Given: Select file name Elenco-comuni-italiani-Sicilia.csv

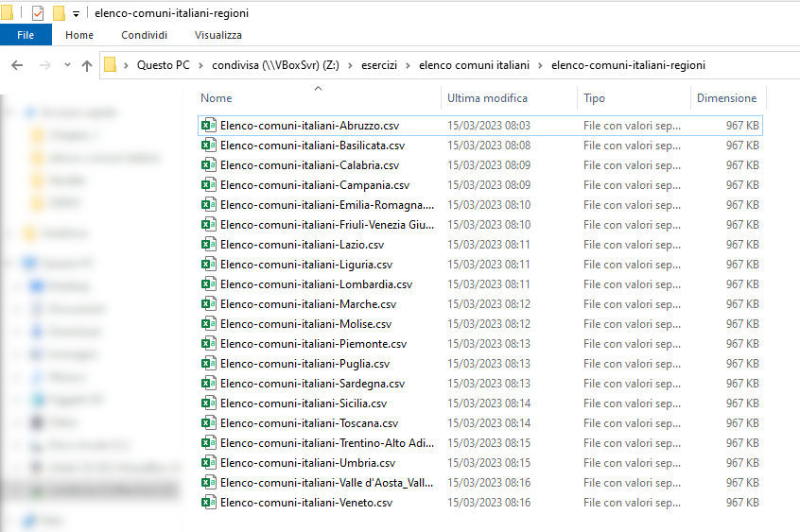Looking at the screenshot, I should tap(304, 403).
